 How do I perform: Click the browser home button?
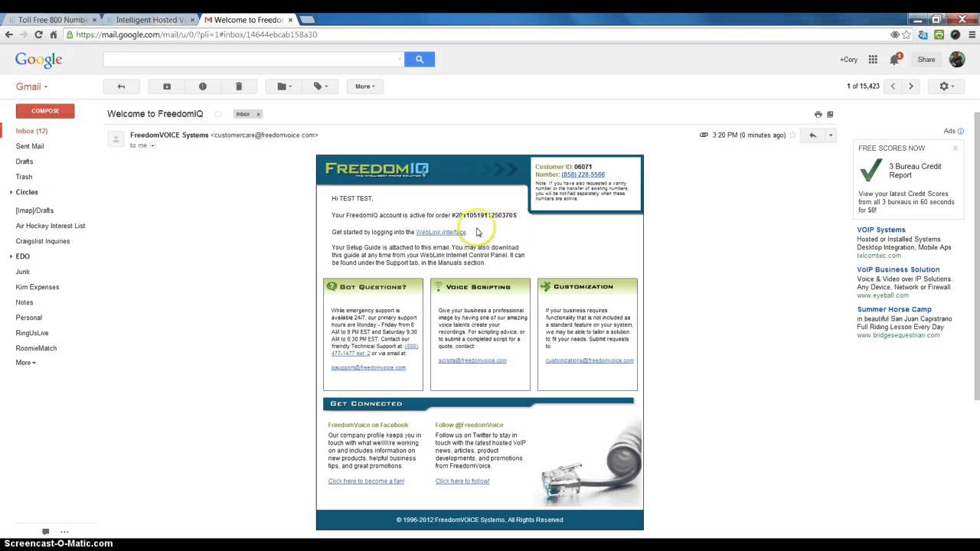(54, 34)
